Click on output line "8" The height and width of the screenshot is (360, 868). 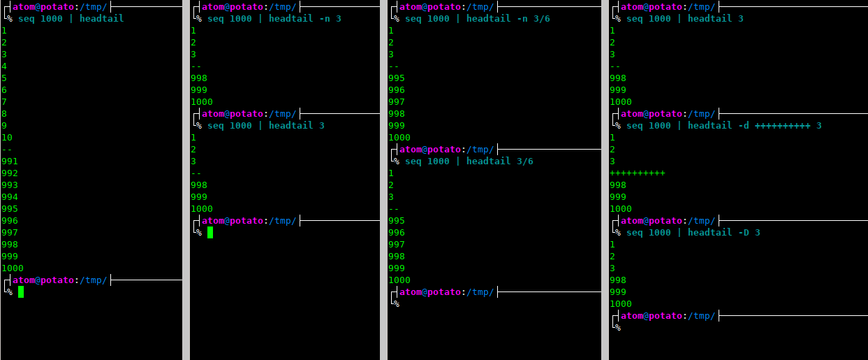point(4,114)
